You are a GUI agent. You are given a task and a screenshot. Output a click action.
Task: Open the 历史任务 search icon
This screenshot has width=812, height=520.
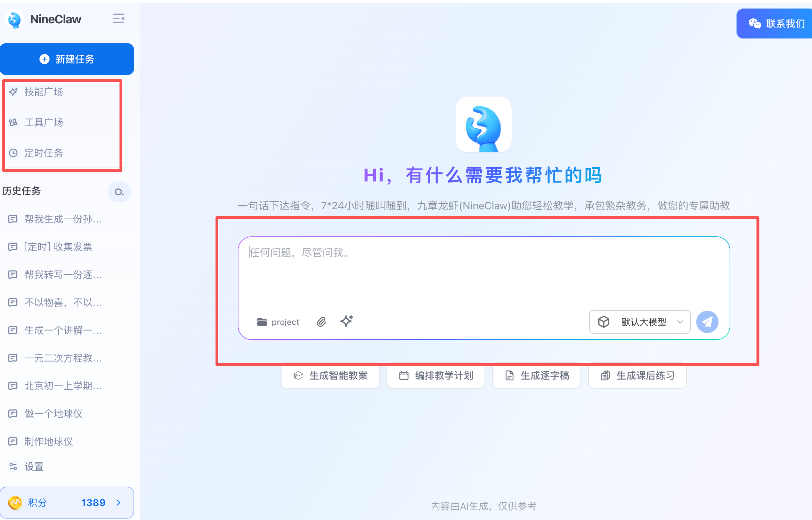click(x=120, y=192)
